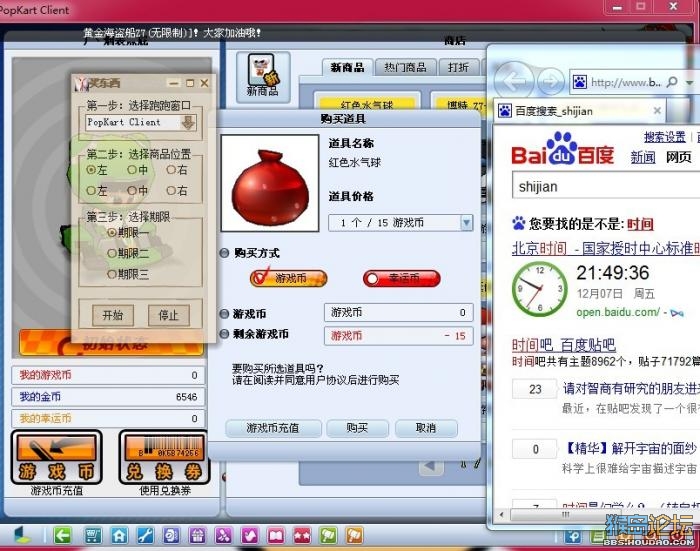
Task: Open the 打折 discount tab
Action: click(x=459, y=67)
